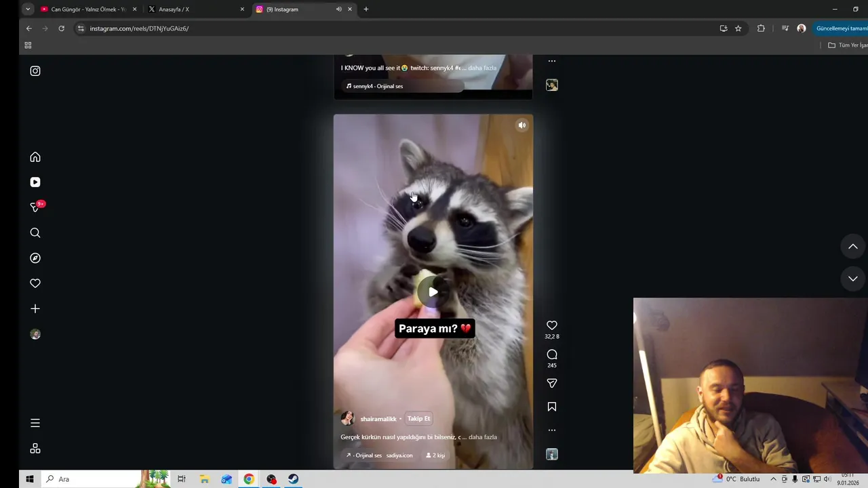868x488 pixels.
Task: Go to previous reel with up chevron
Action: pyautogui.click(x=853, y=247)
